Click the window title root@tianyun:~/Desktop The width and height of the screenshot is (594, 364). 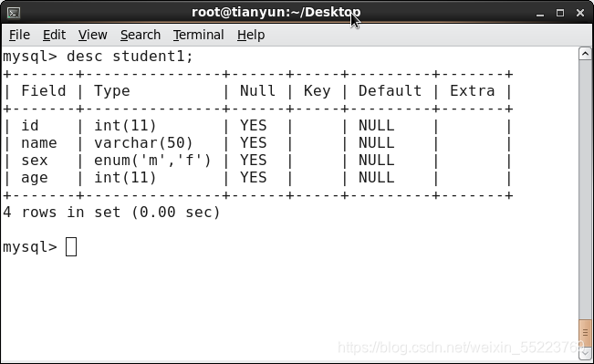pyautogui.click(x=276, y=12)
